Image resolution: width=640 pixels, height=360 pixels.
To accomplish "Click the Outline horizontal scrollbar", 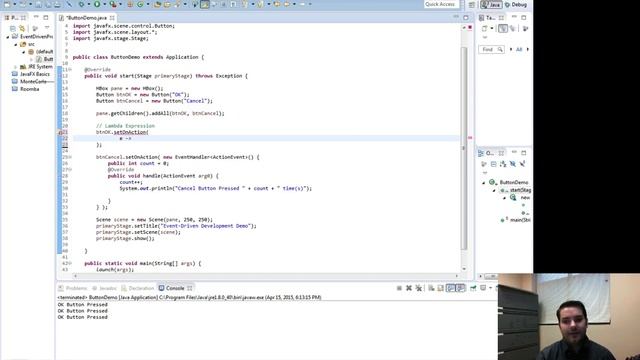I will (491, 276).
